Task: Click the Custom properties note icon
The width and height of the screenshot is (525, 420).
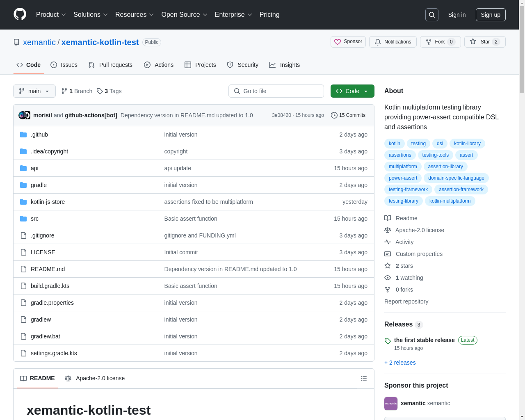Action: (388, 254)
